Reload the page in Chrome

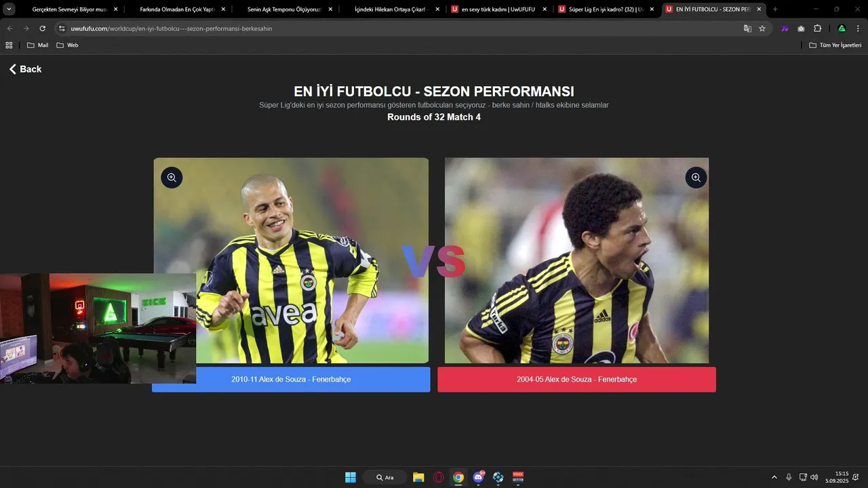point(42,28)
